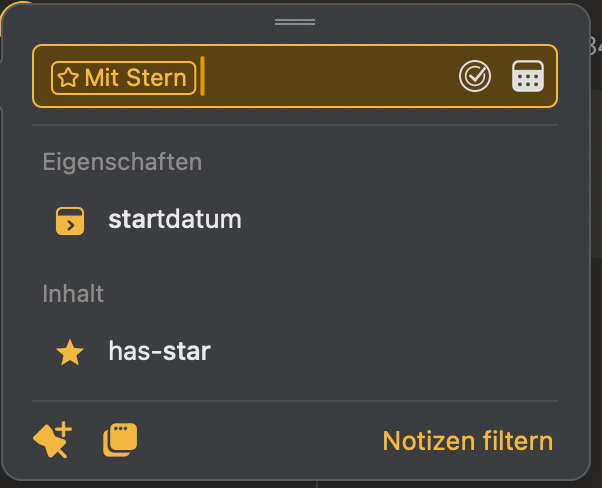Click the startdatum property icon
The width and height of the screenshot is (602, 488).
69,220
